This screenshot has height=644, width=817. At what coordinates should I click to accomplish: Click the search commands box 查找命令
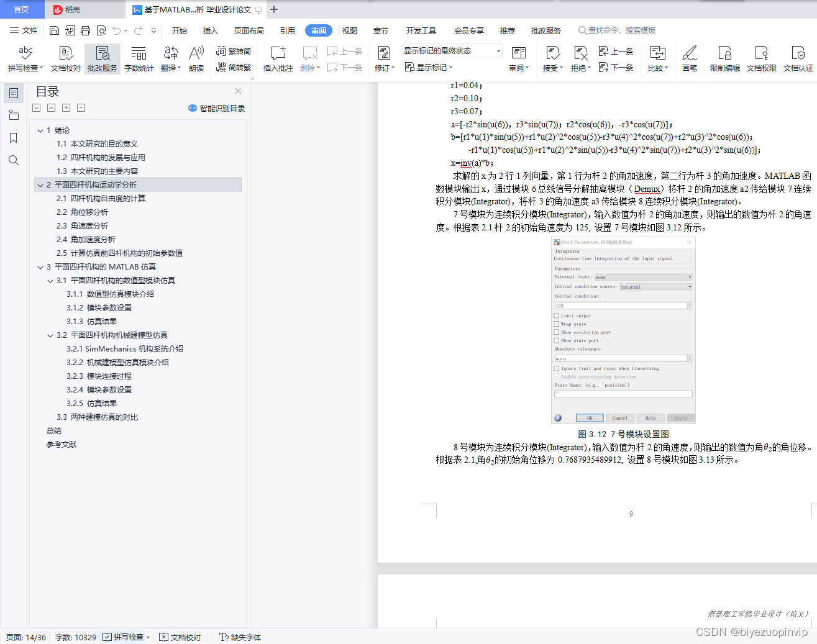pos(618,30)
